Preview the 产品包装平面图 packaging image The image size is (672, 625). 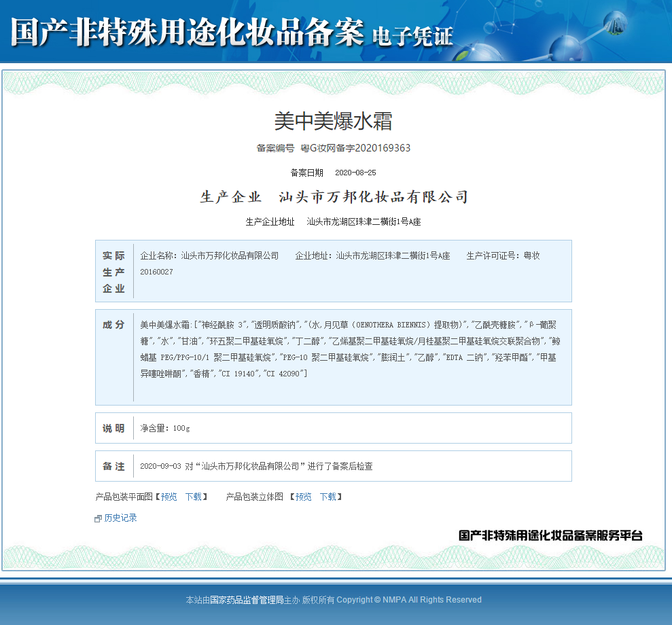pyautogui.click(x=168, y=497)
